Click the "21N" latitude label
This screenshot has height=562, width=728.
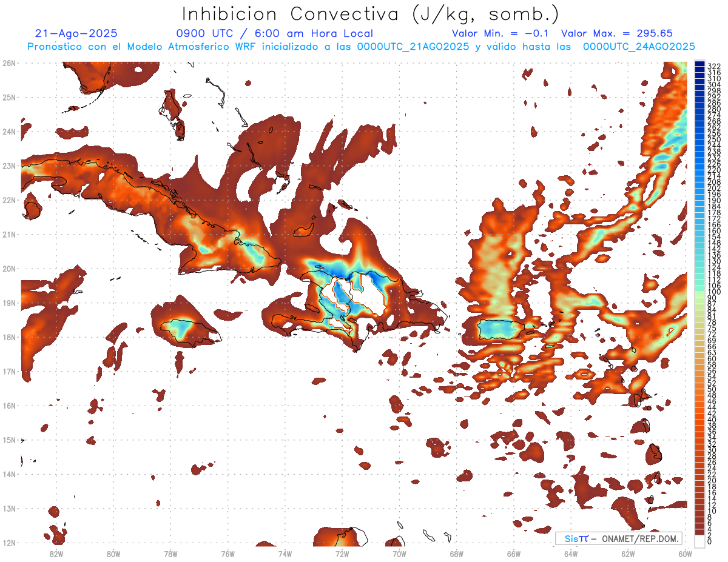8,234
